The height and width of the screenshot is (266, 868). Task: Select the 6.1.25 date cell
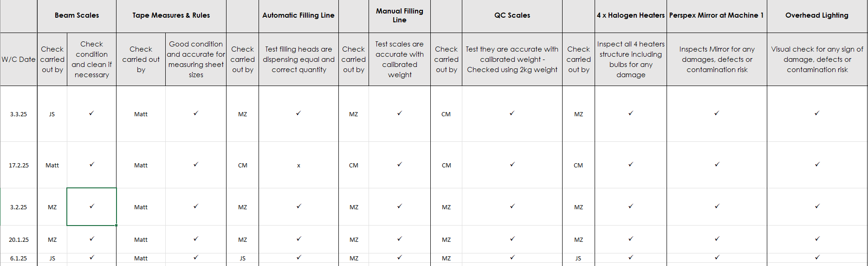[x=19, y=258]
